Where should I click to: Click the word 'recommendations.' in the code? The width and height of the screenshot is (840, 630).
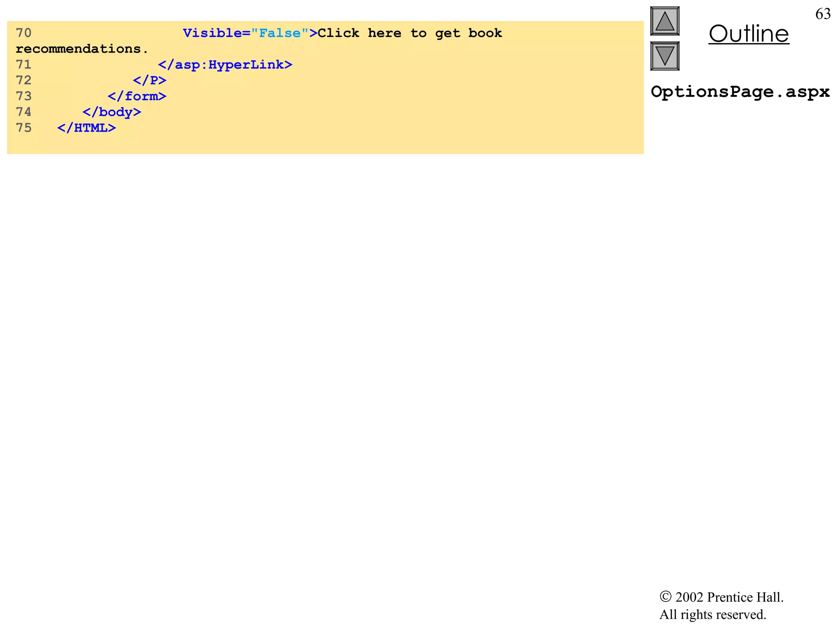point(82,49)
